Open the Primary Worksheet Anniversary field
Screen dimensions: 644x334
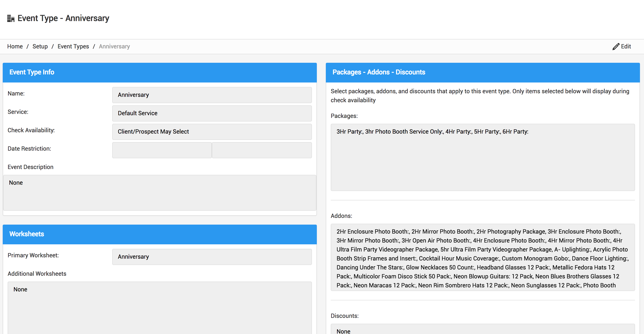pyautogui.click(x=212, y=257)
